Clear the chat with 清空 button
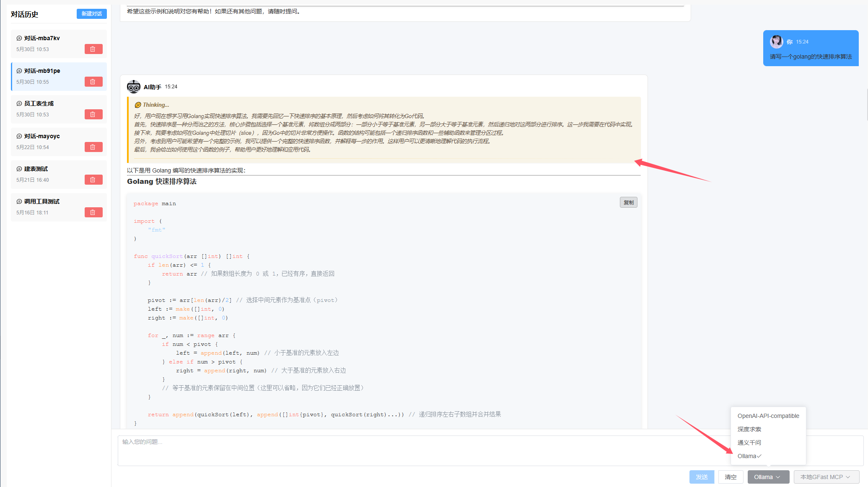Image resolution: width=868 pixels, height=487 pixels. click(731, 477)
